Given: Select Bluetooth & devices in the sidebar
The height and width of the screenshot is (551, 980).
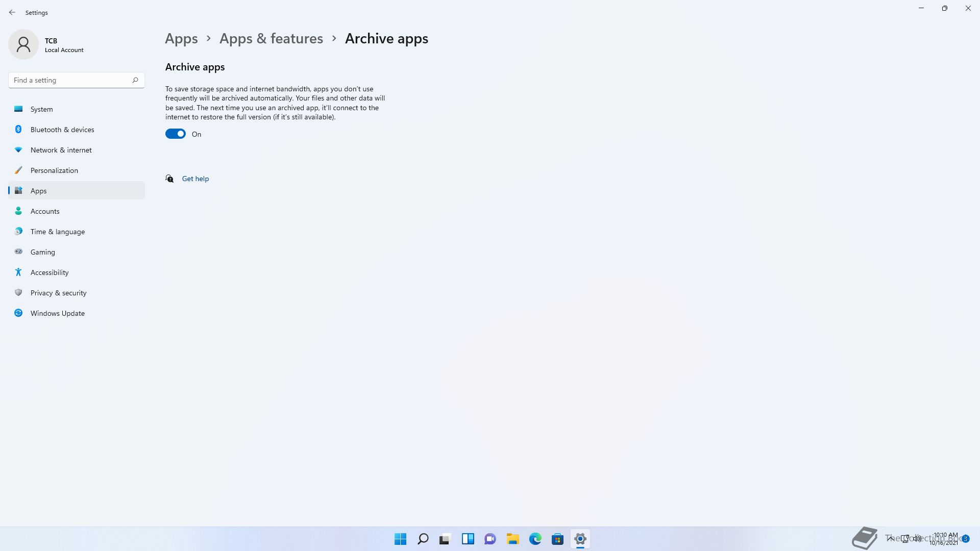Looking at the screenshot, I should [x=62, y=130].
